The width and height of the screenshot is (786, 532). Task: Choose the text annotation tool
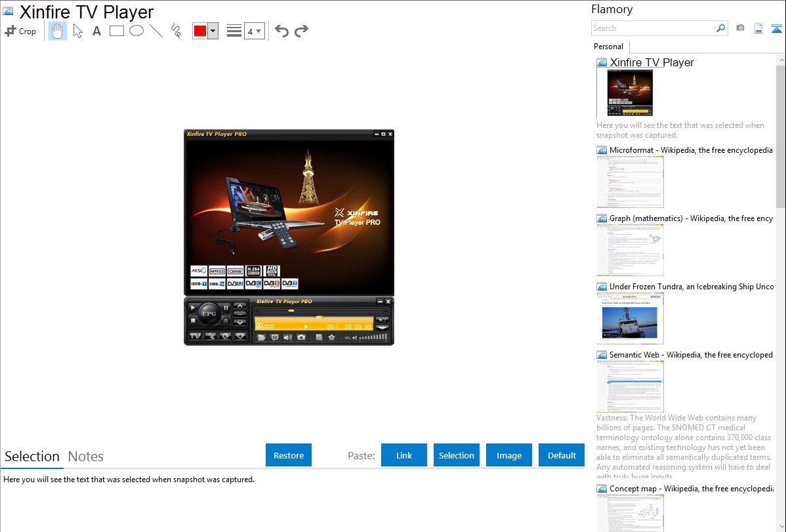click(96, 31)
